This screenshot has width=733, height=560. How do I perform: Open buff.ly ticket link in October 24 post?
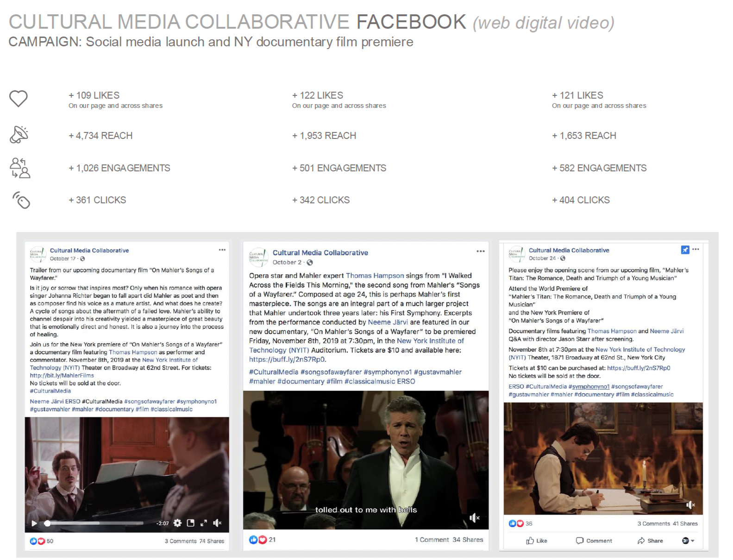[639, 368]
